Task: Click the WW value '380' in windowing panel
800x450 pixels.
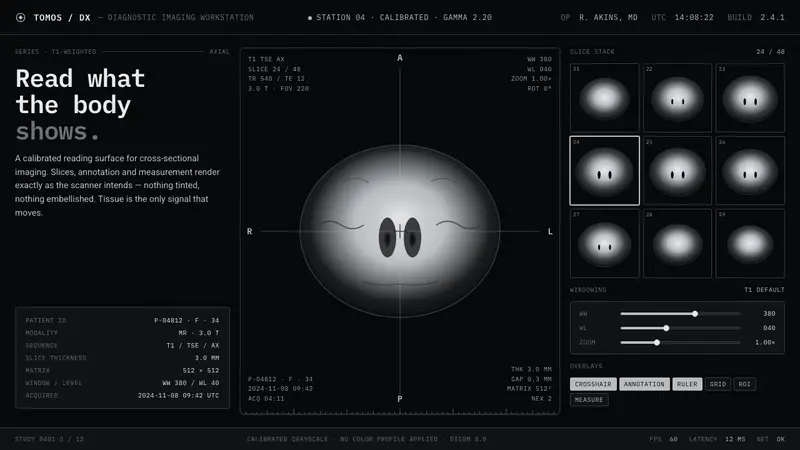Action: click(769, 314)
